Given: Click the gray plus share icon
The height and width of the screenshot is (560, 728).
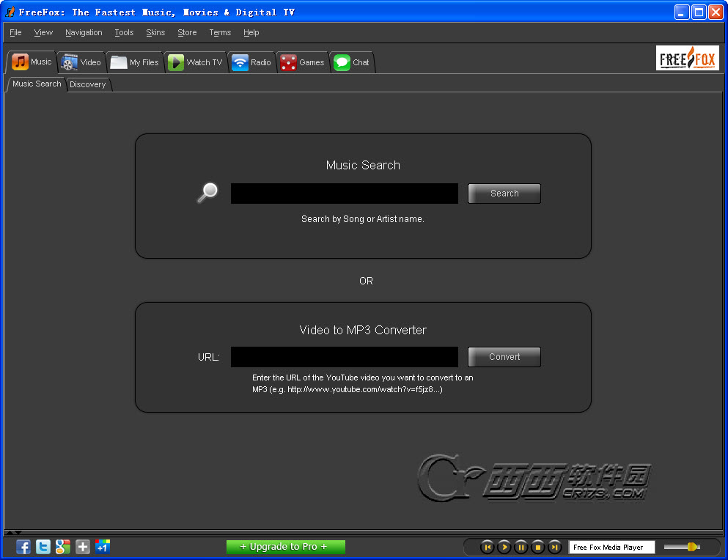Looking at the screenshot, I should point(83,547).
